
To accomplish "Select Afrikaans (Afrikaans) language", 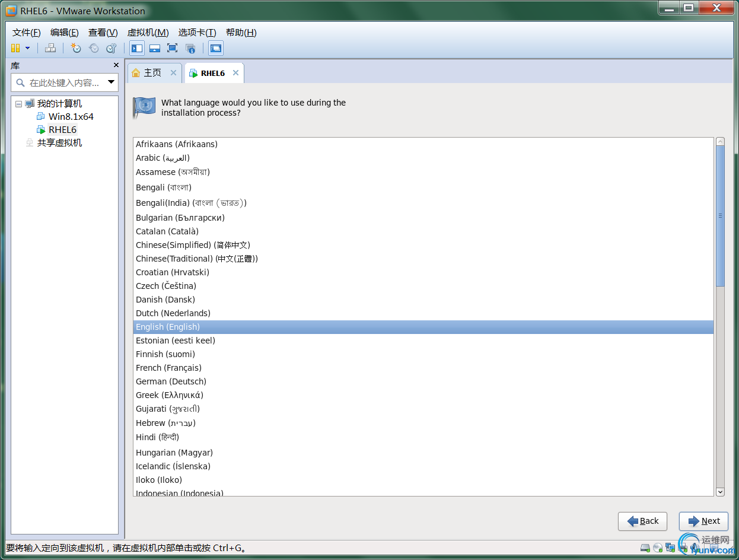I will (x=423, y=144).
